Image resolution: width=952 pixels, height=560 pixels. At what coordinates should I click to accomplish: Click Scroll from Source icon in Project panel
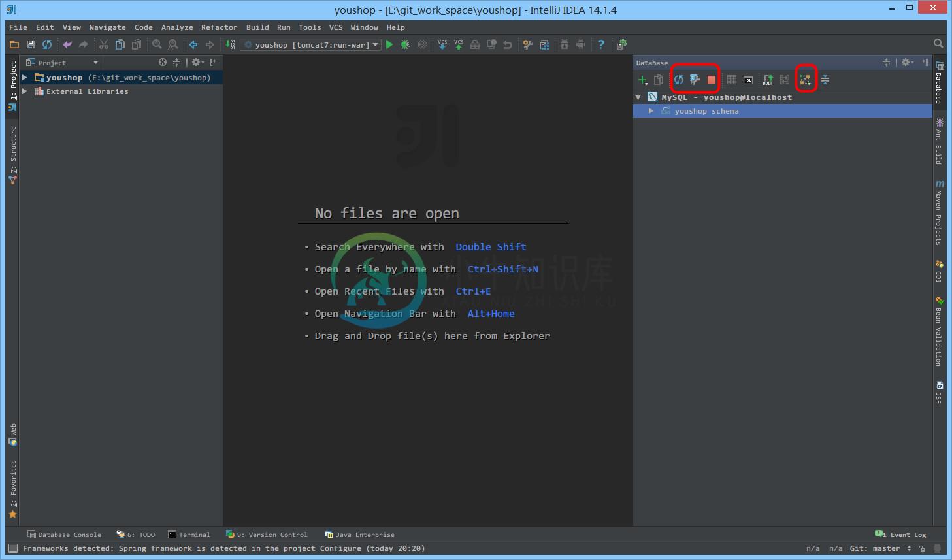pos(163,62)
